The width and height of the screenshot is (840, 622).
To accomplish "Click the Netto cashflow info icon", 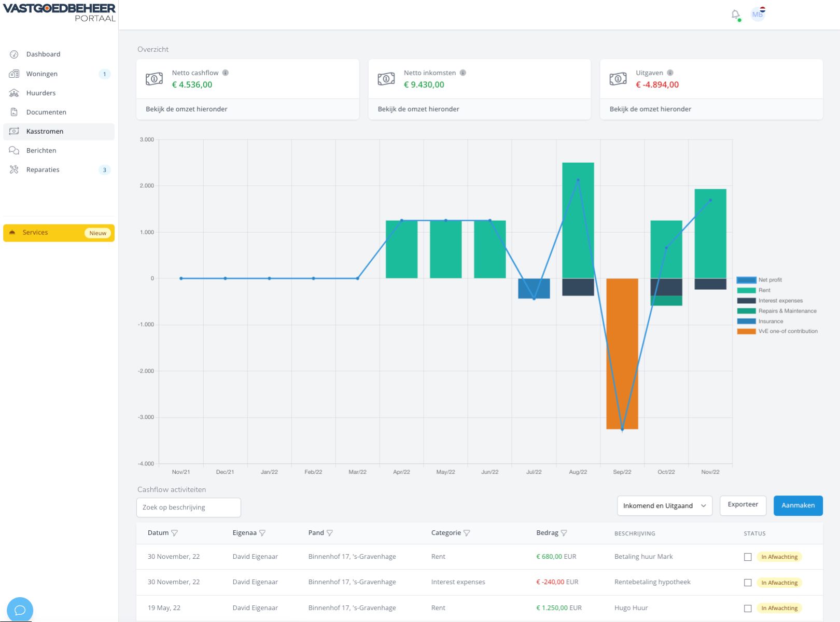I will pyautogui.click(x=226, y=73).
